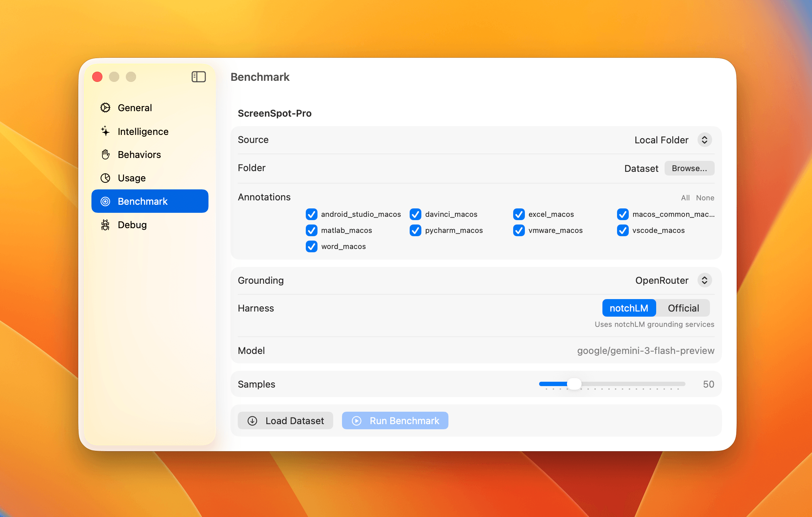Toggle the excel_macos checkbox
The image size is (812, 517).
click(x=519, y=214)
